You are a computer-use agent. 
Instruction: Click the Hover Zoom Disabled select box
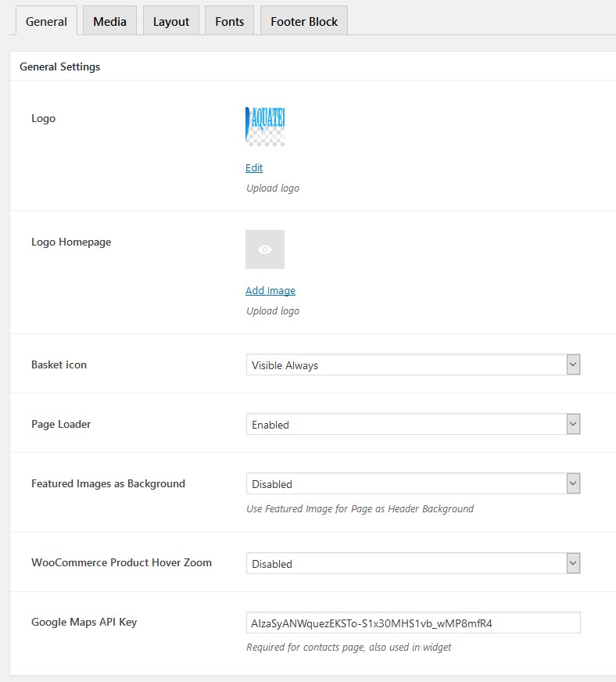[x=413, y=563]
